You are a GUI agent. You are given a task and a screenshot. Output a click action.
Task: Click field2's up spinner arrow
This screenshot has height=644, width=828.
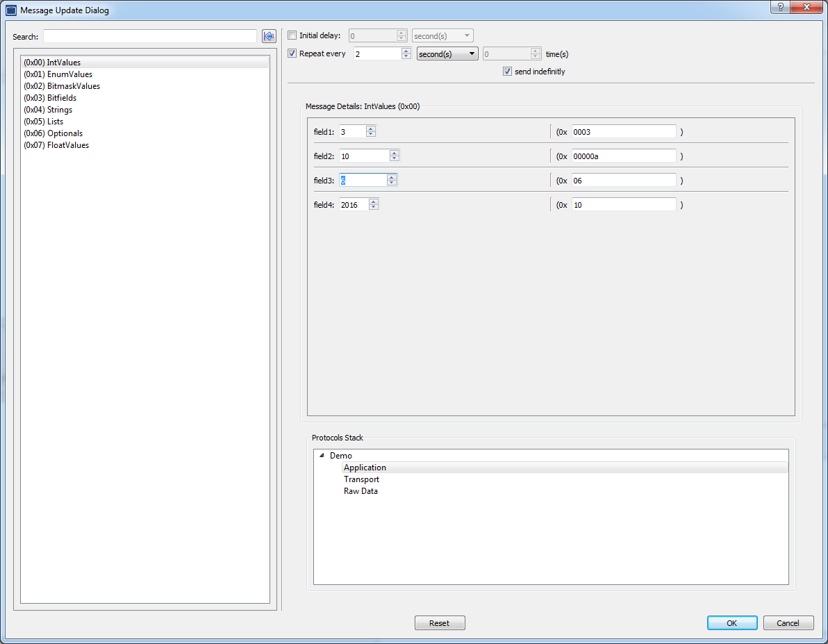click(x=394, y=152)
